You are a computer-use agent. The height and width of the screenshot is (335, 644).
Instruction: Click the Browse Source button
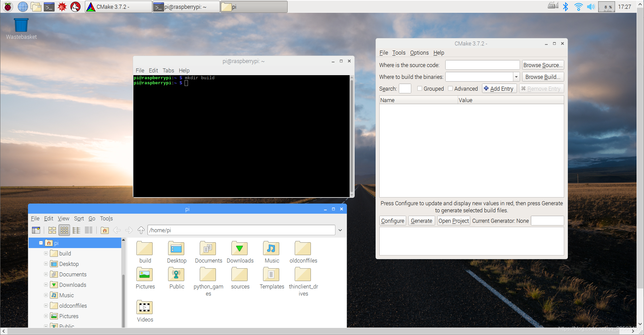tap(543, 65)
